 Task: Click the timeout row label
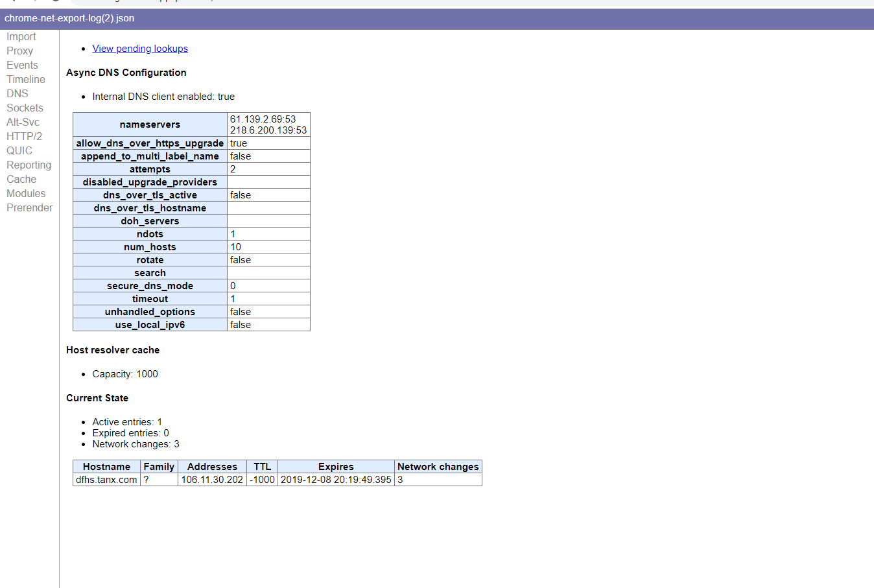(150, 299)
